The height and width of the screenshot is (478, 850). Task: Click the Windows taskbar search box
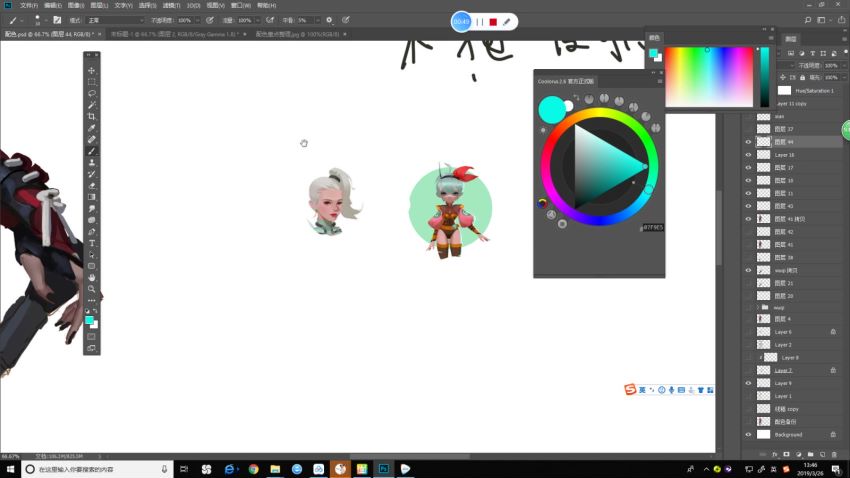tap(98, 469)
